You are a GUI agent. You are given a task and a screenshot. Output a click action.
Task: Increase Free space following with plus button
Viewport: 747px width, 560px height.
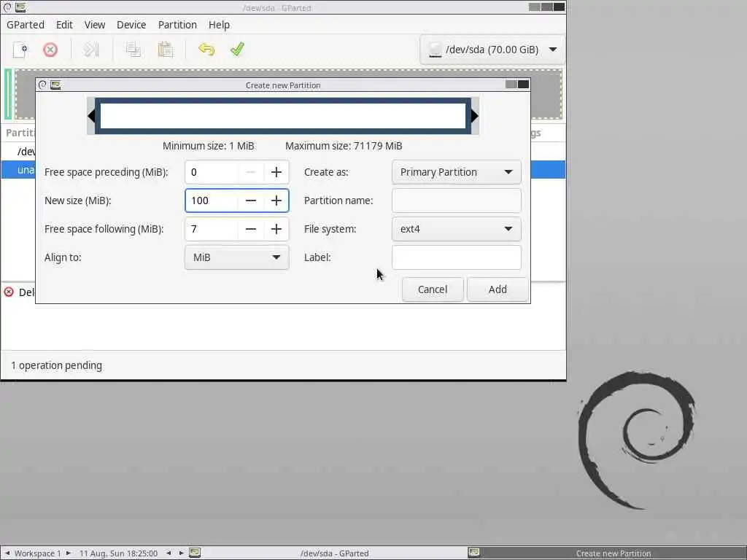coord(276,229)
